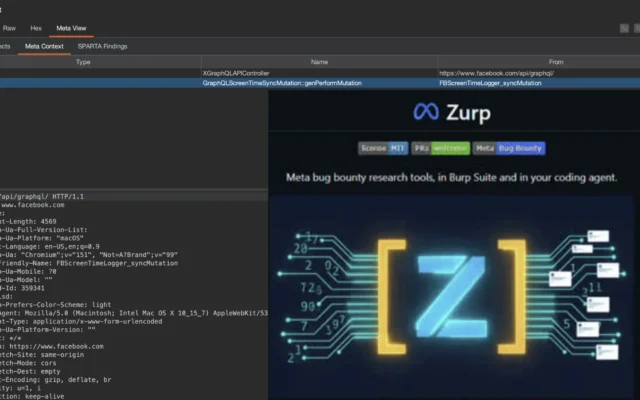
Task: Click the Fetch-Dest: empty header line
Action: tap(30, 371)
